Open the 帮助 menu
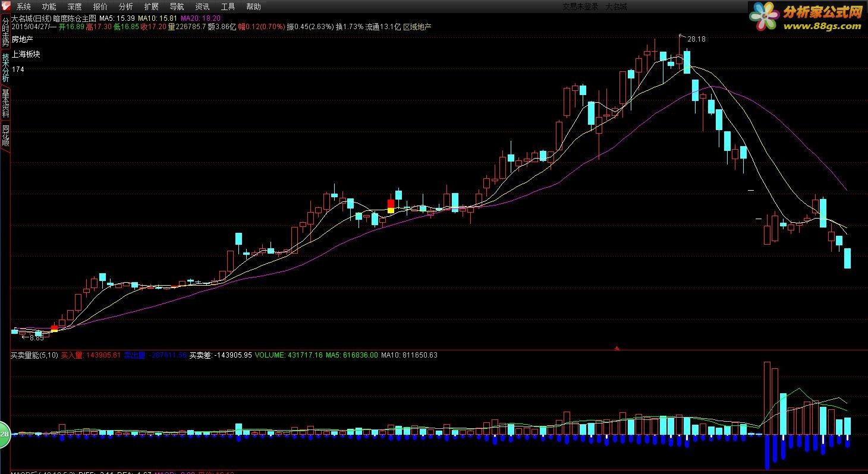This screenshot has width=868, height=474. click(x=254, y=7)
